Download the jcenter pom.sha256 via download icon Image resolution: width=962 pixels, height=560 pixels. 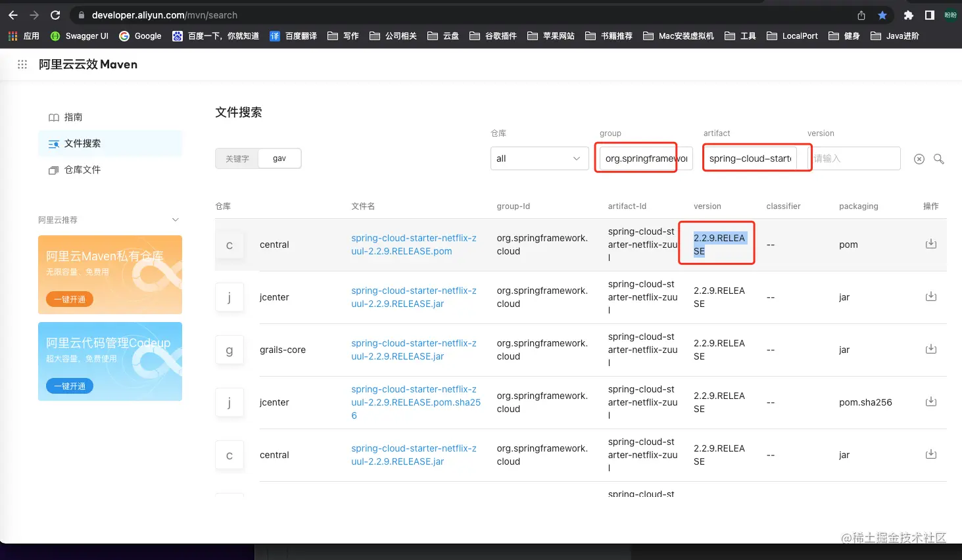click(x=931, y=402)
